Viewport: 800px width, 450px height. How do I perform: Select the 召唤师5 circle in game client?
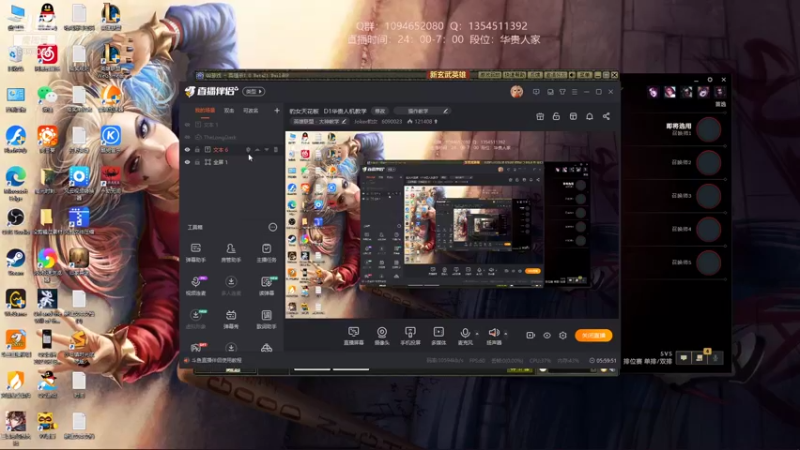709,263
